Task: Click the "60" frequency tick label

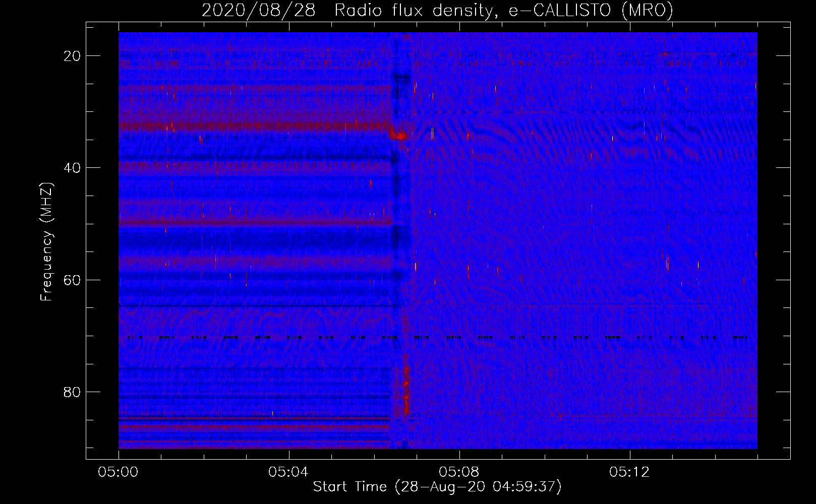Action: [72, 280]
